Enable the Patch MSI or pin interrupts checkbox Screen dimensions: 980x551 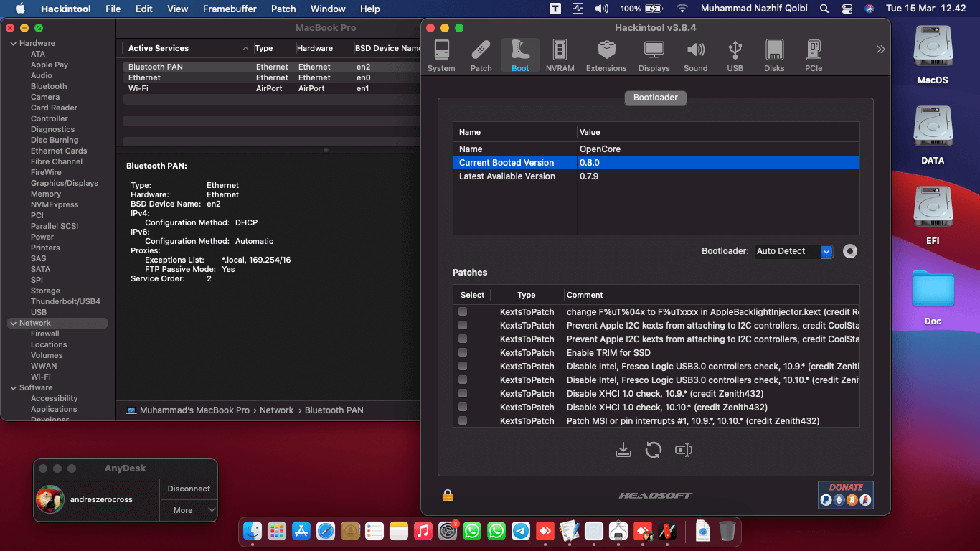[x=463, y=420]
